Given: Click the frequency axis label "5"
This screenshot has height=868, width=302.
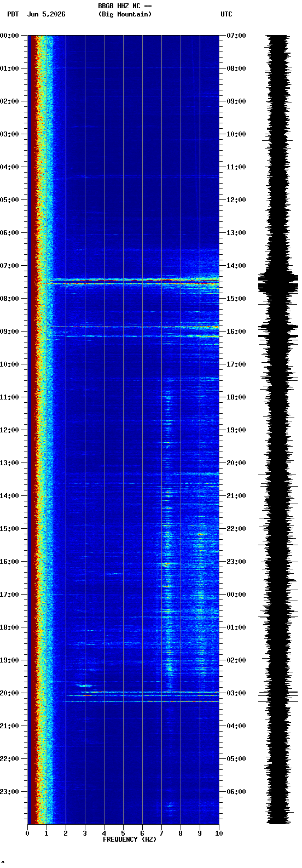Looking at the screenshot, I should tap(123, 833).
